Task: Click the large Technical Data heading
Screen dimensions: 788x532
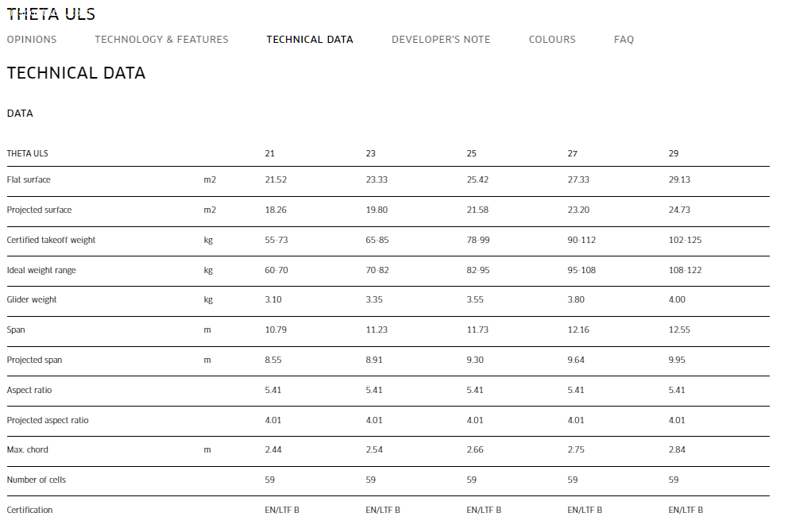Action: point(76,73)
